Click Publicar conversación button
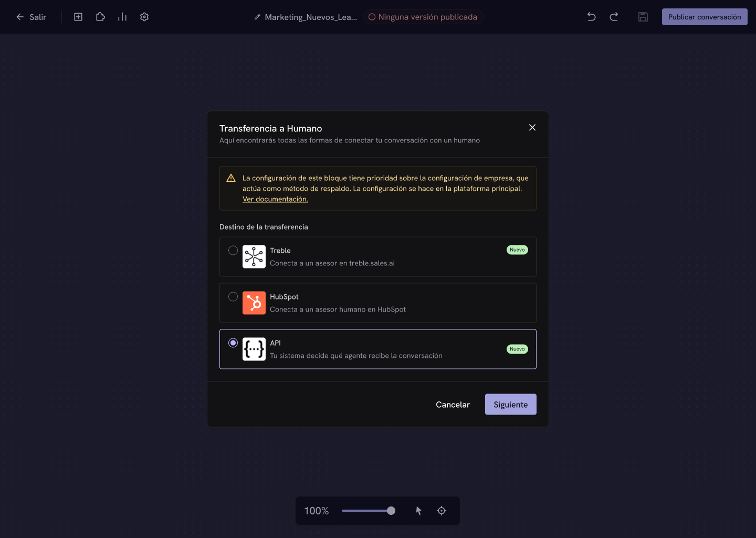 [705, 17]
